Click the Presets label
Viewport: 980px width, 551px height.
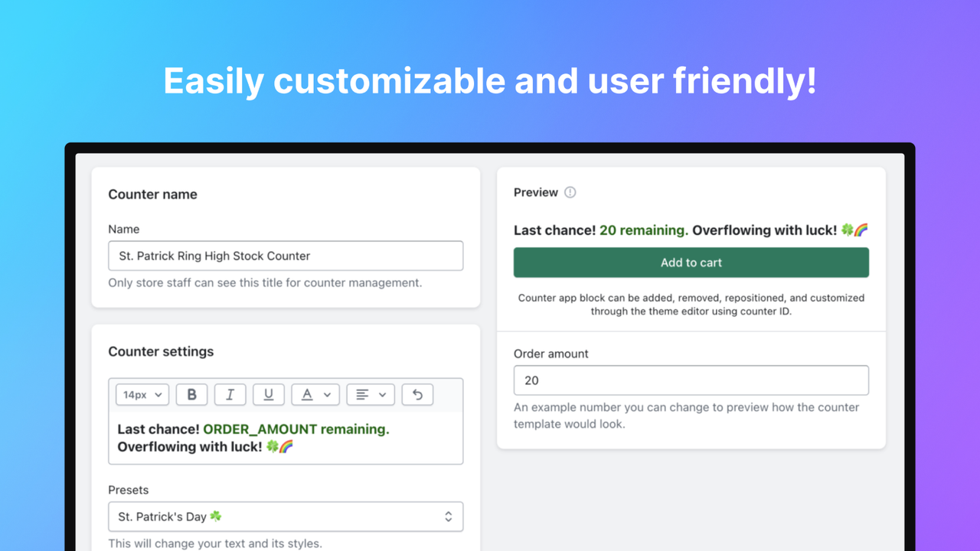coord(129,490)
